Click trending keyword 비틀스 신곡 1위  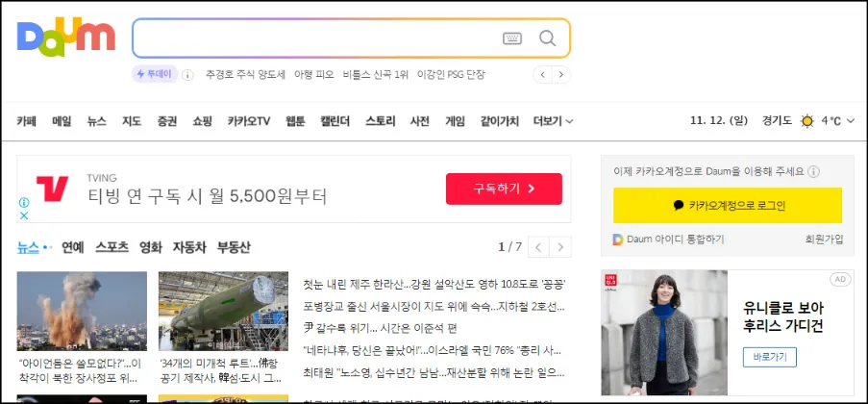coord(375,75)
